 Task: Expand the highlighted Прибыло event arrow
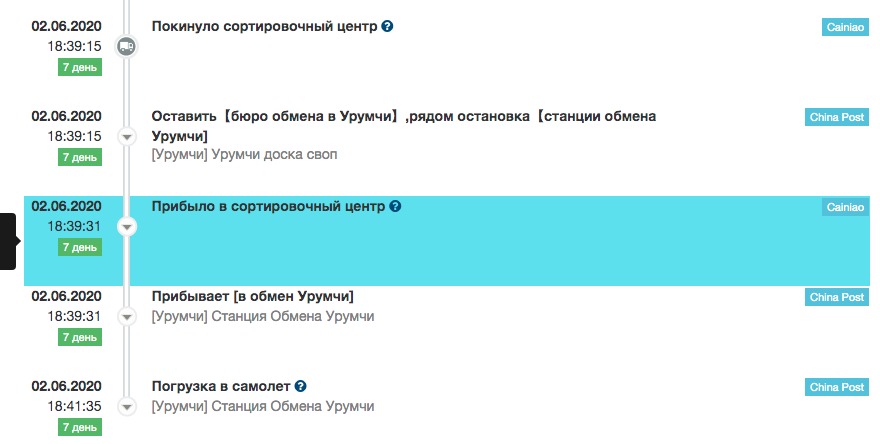click(x=127, y=226)
